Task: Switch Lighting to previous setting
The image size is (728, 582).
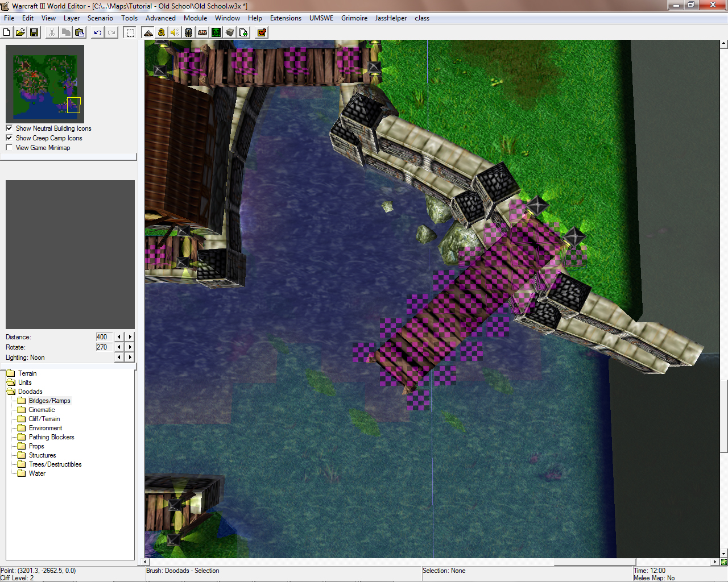Action: point(119,357)
